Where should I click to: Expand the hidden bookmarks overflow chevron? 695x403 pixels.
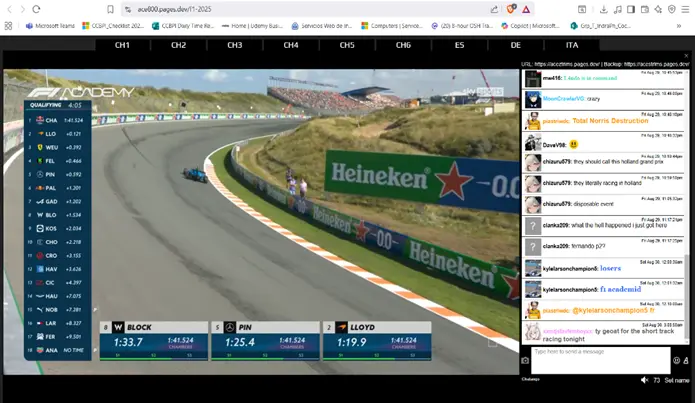(679, 26)
